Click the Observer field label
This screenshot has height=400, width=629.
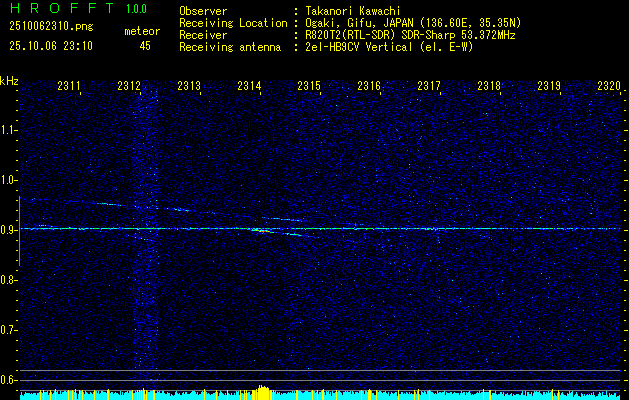203,11
